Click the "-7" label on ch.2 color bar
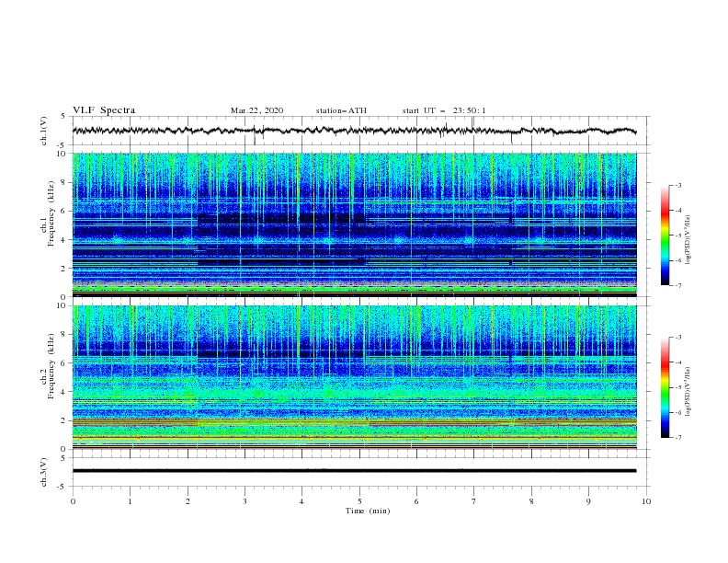This screenshot has width=728, height=563. pyautogui.click(x=677, y=438)
